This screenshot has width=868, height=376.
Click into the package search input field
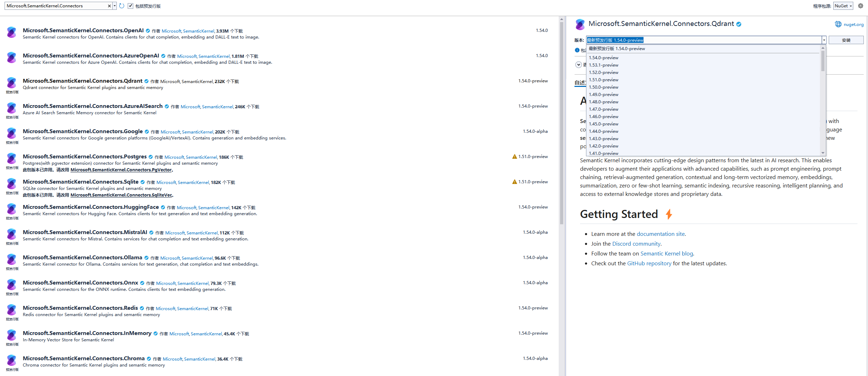(56, 6)
